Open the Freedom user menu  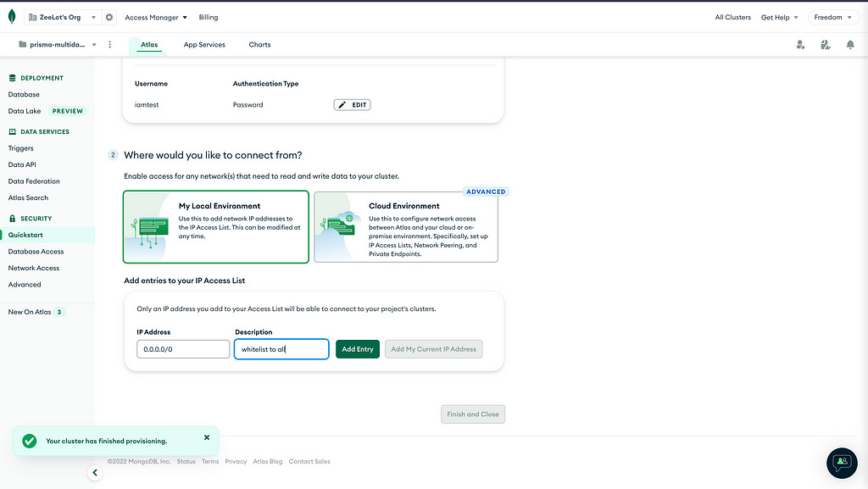click(832, 17)
